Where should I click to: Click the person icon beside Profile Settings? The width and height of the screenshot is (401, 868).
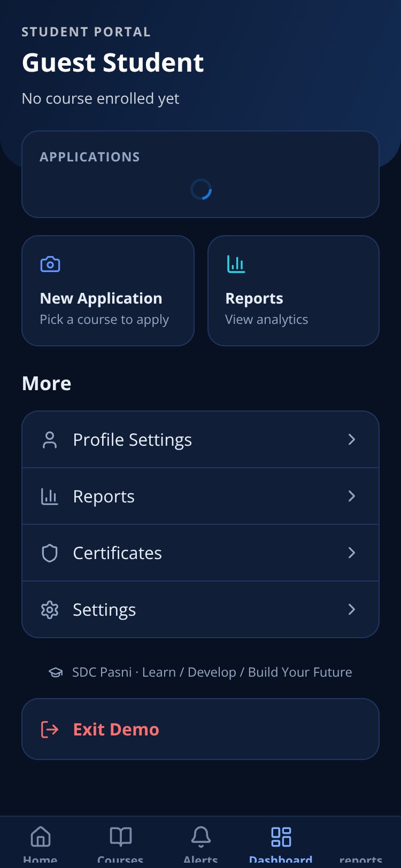pos(50,440)
